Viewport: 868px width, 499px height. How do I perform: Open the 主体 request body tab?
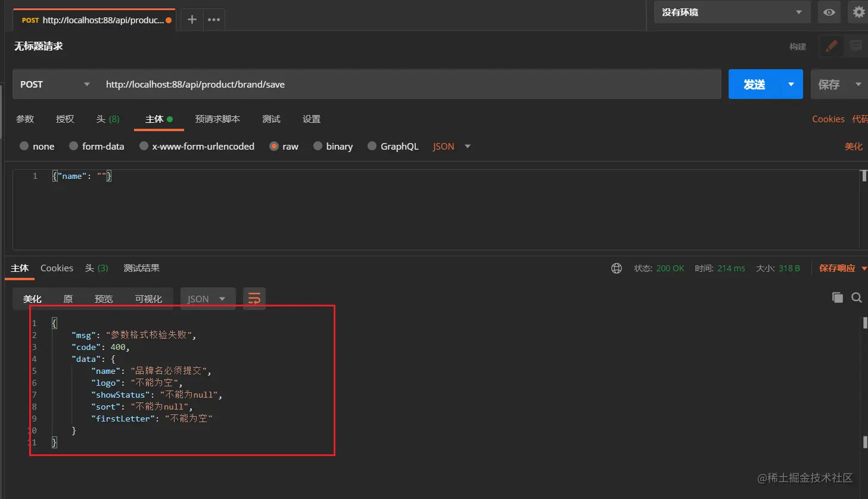[158, 119]
